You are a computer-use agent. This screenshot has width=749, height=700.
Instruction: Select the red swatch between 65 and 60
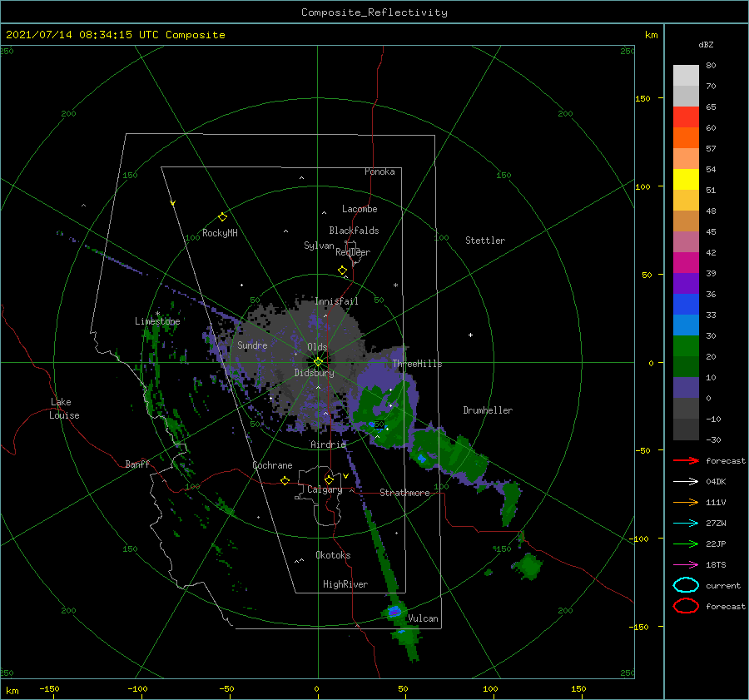pyautogui.click(x=686, y=117)
